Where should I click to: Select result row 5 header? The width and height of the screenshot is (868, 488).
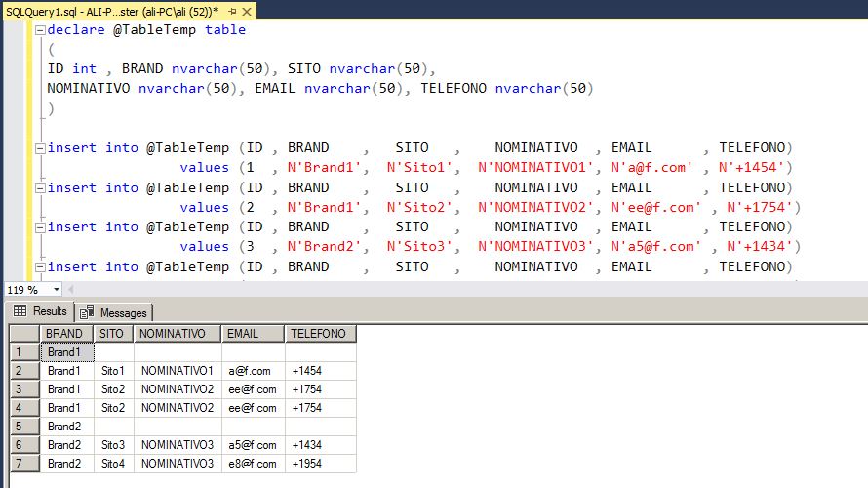pyautogui.click(x=25, y=427)
